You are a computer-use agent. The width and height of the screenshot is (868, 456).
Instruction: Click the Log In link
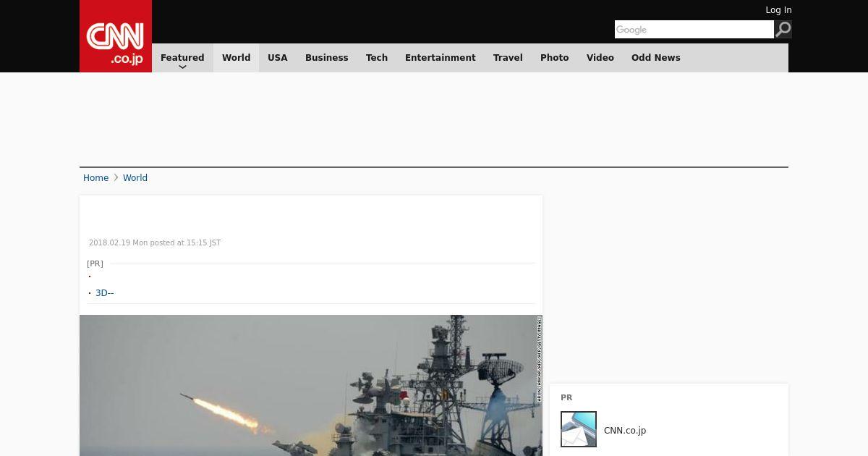(x=778, y=10)
